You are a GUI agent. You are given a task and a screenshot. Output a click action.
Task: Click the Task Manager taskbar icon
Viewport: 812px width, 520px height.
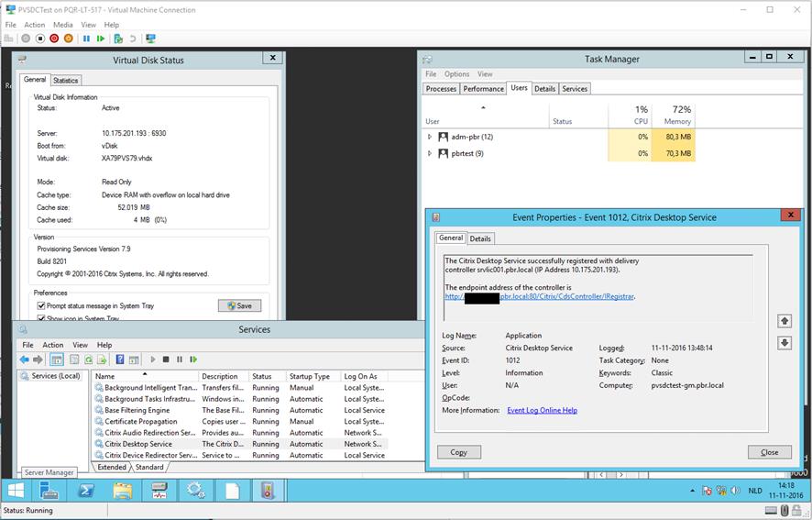click(x=159, y=491)
